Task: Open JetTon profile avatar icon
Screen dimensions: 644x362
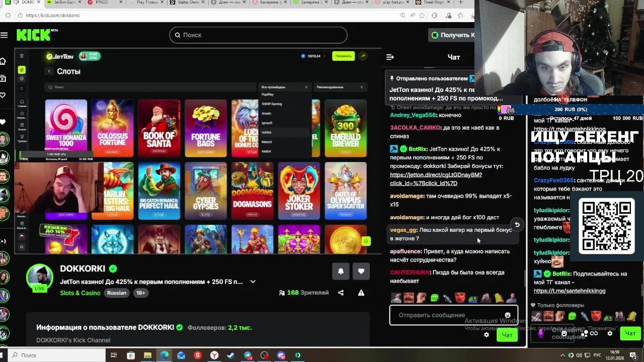Action: (x=363, y=56)
